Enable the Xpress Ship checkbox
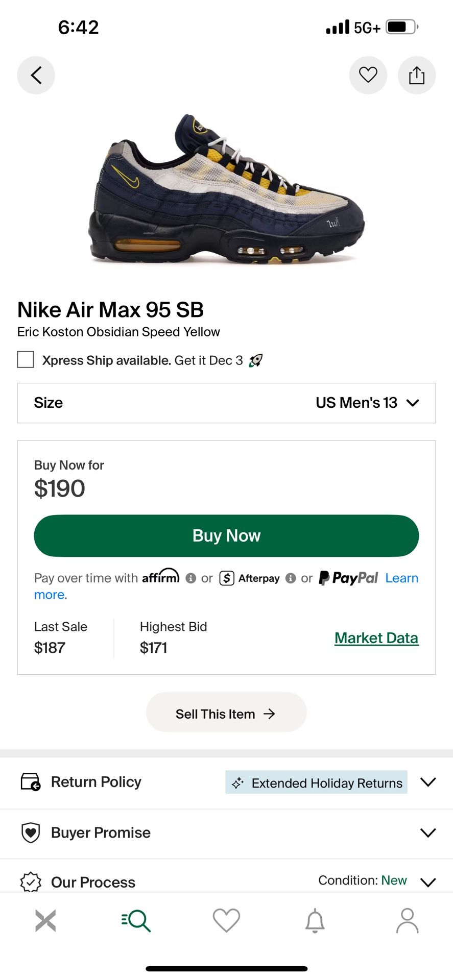Image resolution: width=453 pixels, height=980 pixels. 26,360
